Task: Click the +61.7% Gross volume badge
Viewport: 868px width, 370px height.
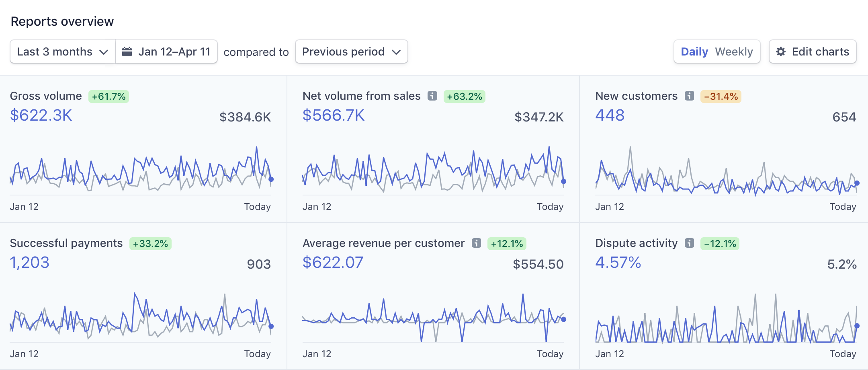Action: pyautogui.click(x=108, y=97)
